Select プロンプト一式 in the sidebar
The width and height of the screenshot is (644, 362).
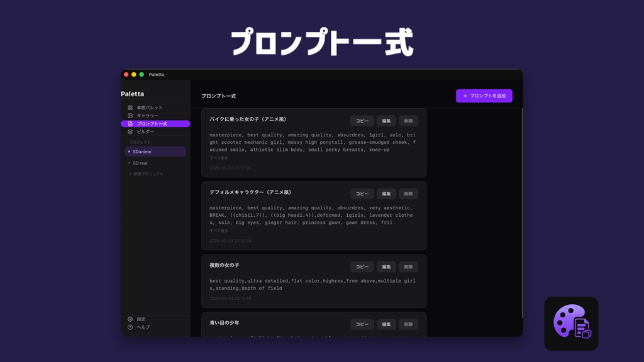pos(156,124)
